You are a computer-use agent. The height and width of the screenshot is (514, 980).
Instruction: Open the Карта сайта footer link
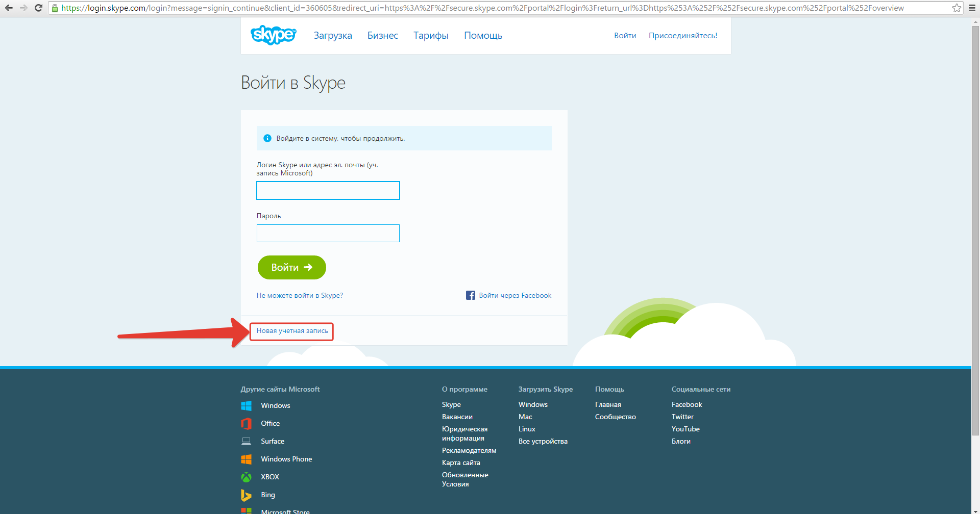[461, 462]
